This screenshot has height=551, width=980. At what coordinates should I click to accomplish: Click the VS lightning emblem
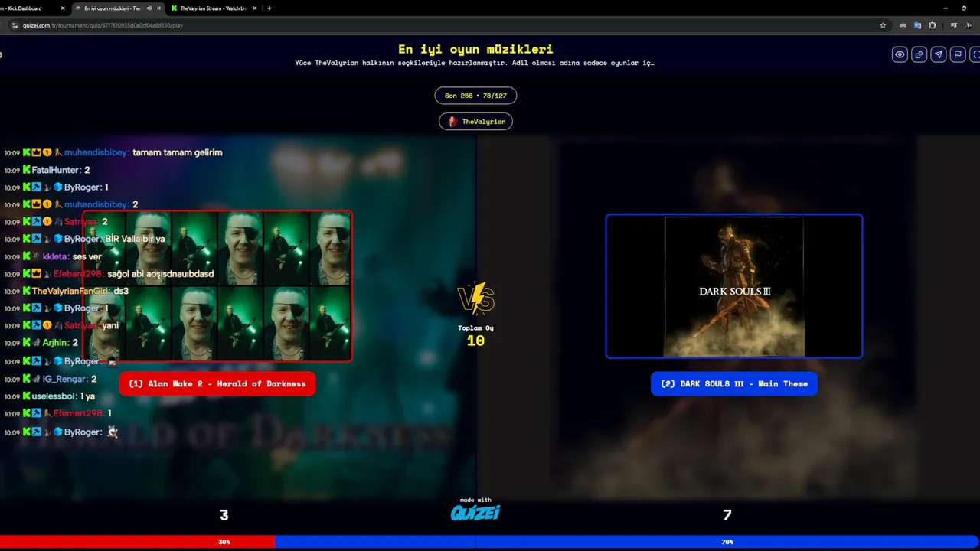[475, 299]
